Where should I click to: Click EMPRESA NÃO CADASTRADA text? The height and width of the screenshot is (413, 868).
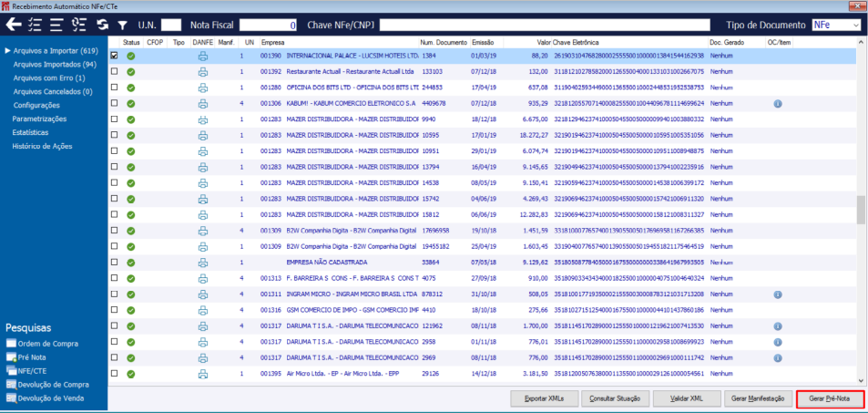(x=327, y=263)
